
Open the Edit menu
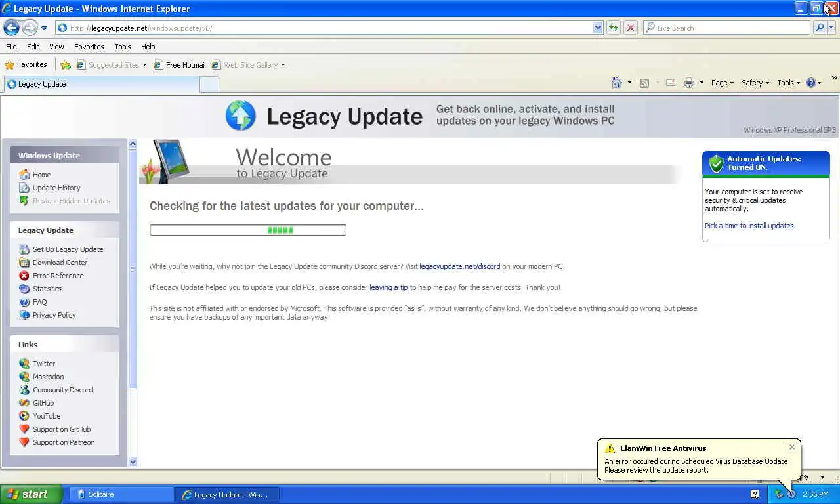click(33, 47)
